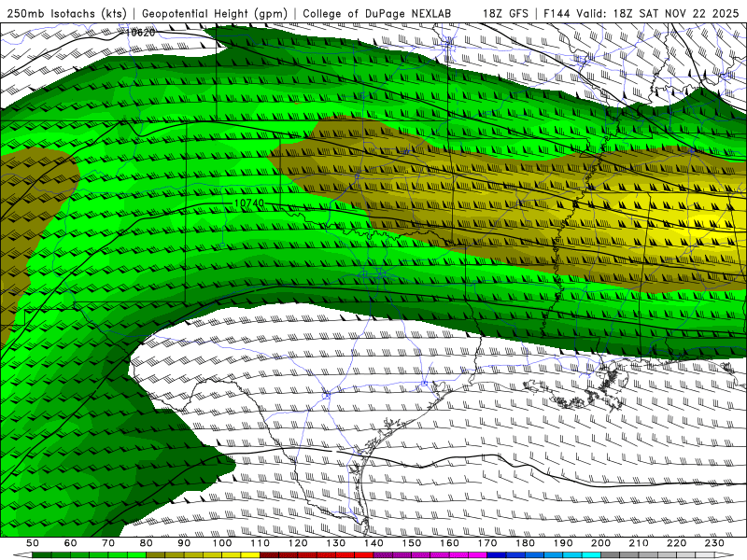
Task: Click the '220' colorbar value
Action: point(677,543)
